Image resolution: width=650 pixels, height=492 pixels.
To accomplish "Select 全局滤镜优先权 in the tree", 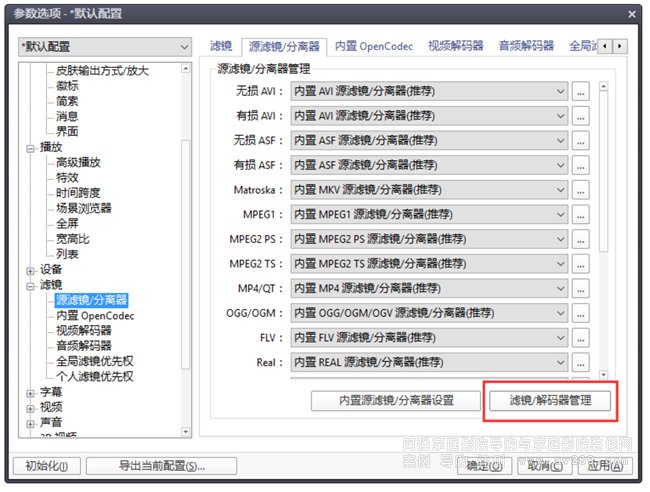I will pos(95,361).
